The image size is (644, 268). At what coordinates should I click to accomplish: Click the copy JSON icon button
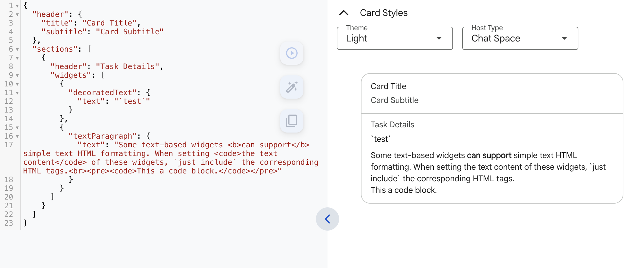click(292, 121)
